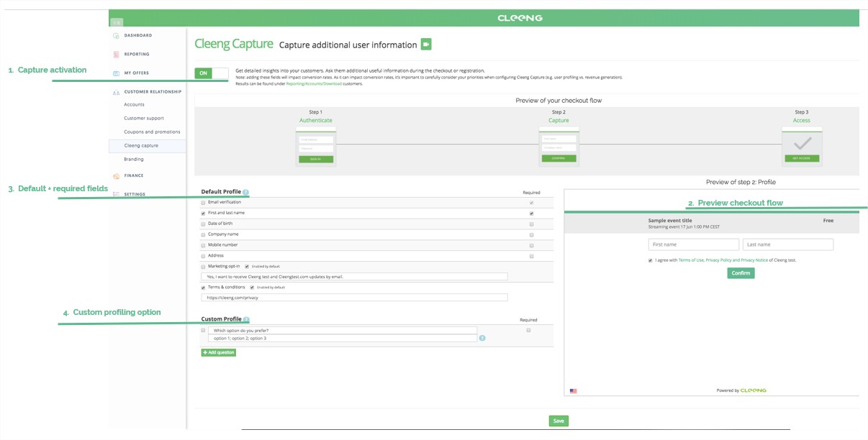Open the Default Profile help icon
The image size is (868, 440).
pyautogui.click(x=246, y=192)
